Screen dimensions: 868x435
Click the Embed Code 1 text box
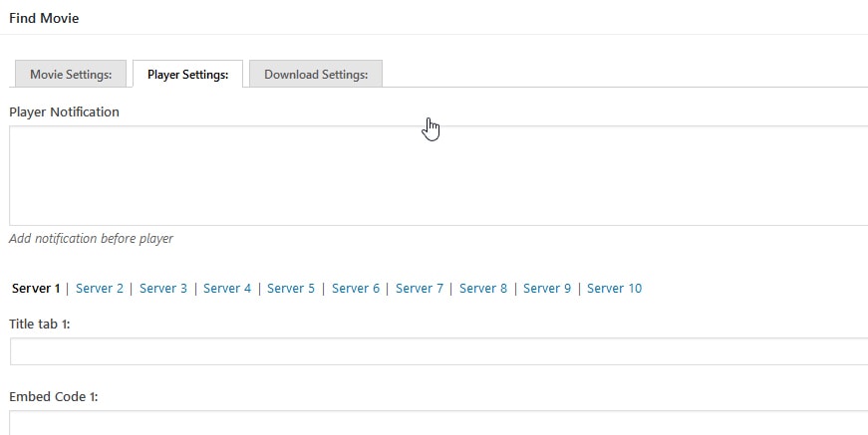438,423
